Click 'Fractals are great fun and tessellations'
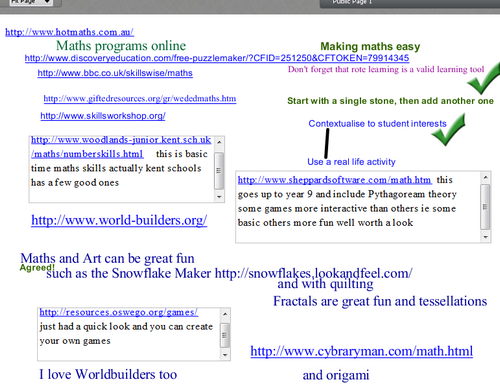 coord(380,301)
